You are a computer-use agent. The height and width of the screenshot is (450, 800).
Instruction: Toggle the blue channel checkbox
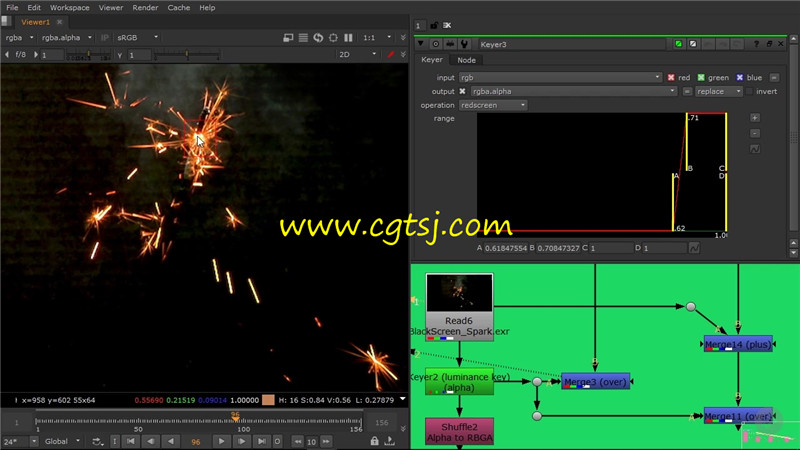pos(740,78)
